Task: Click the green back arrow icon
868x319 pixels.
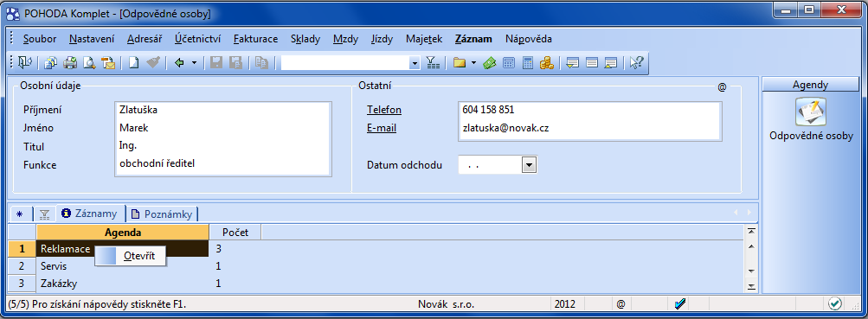Action: 179,63
